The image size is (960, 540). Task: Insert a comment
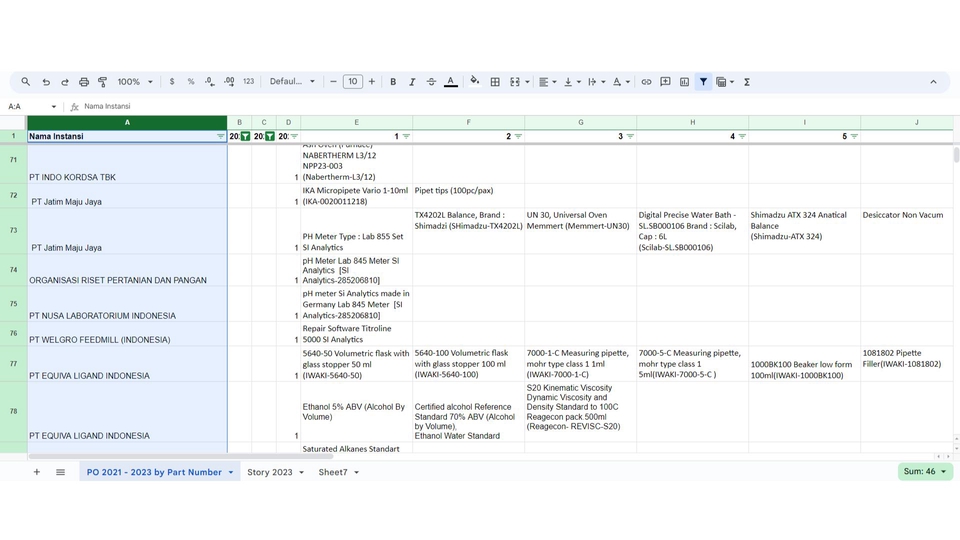pos(666,81)
